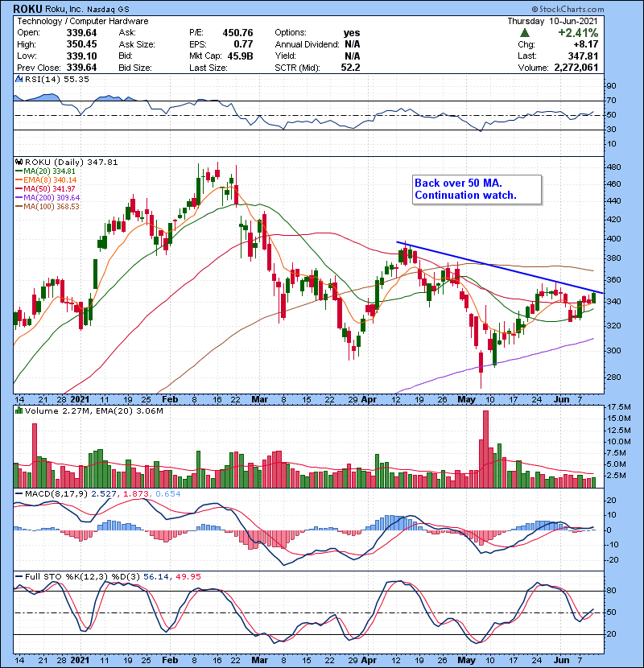Click the EPS value 0.77
This screenshot has height=668, width=644.
click(243, 44)
